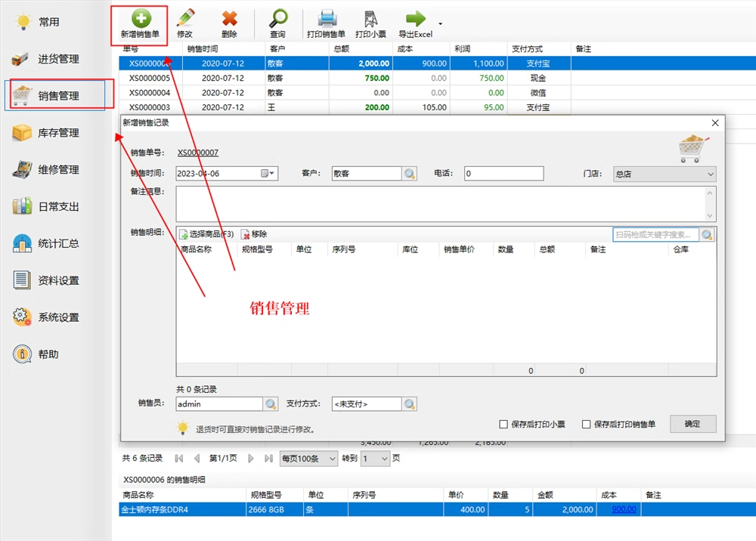This screenshot has height=541, width=756.
Task: Click the 打印小票 receipt icon
Action: [370, 18]
